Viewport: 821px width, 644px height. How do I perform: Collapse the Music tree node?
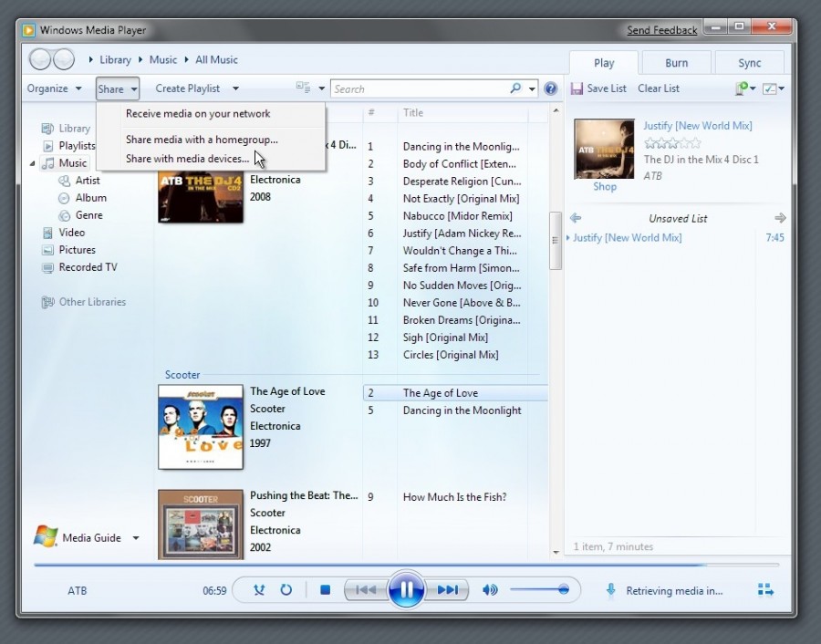click(33, 163)
